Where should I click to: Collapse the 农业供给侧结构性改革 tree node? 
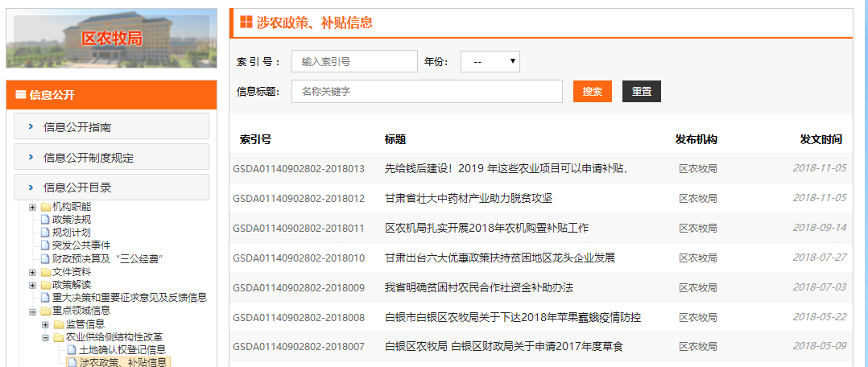pyautogui.click(x=45, y=337)
